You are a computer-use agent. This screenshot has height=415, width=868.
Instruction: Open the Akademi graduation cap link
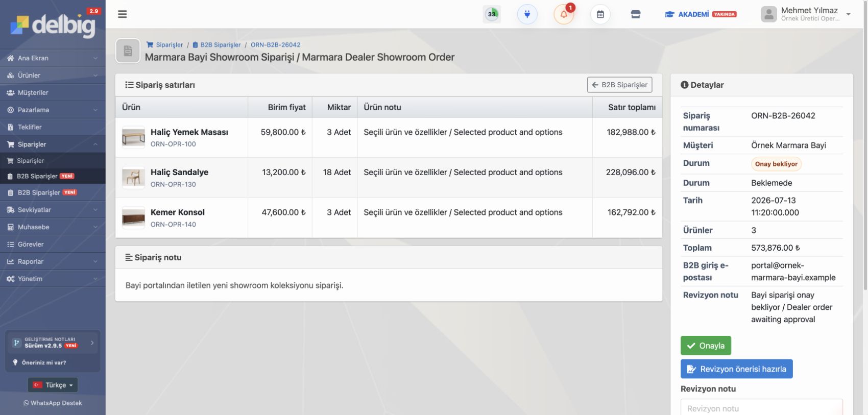tap(700, 14)
